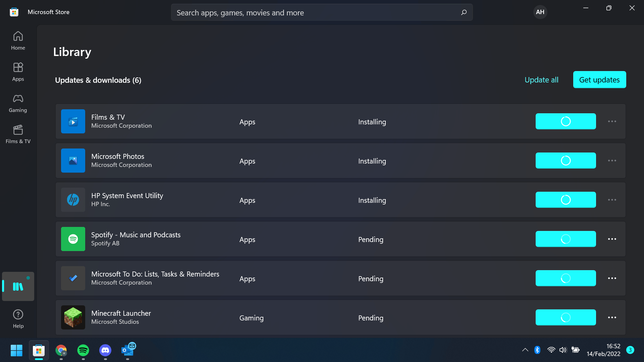Click the Films & TV app title

[x=108, y=117]
